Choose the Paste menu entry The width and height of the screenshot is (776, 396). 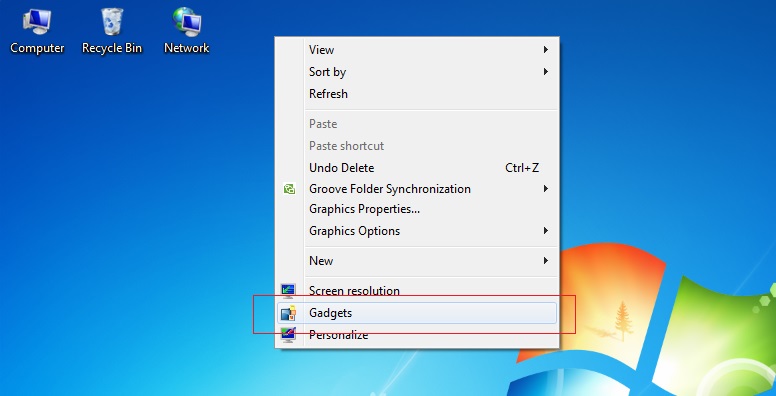coord(417,124)
